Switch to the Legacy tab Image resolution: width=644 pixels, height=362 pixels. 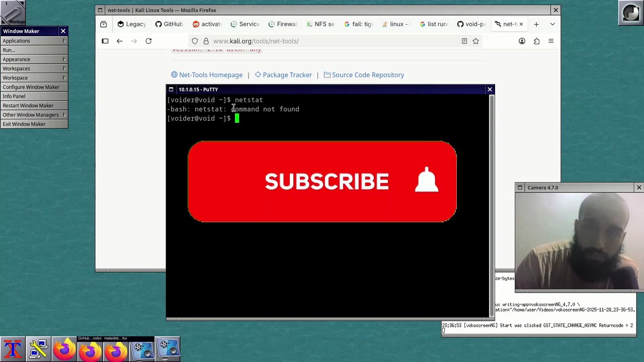click(x=131, y=24)
